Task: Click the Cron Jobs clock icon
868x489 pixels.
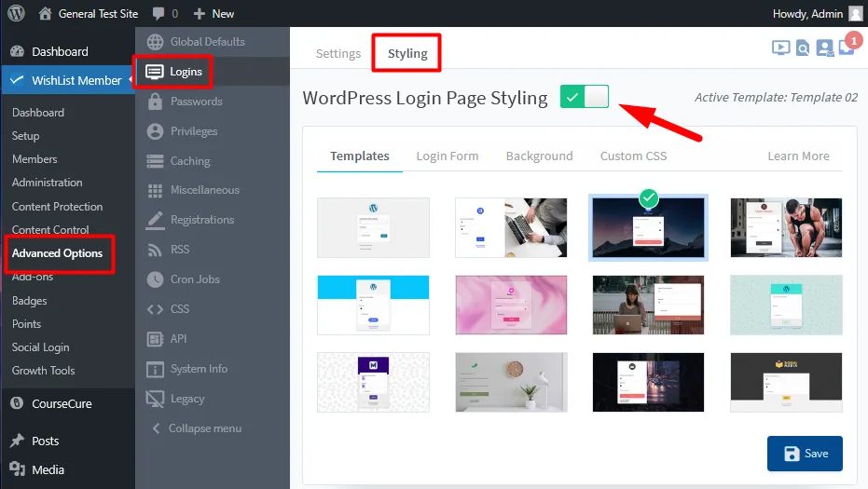Action: click(x=155, y=279)
